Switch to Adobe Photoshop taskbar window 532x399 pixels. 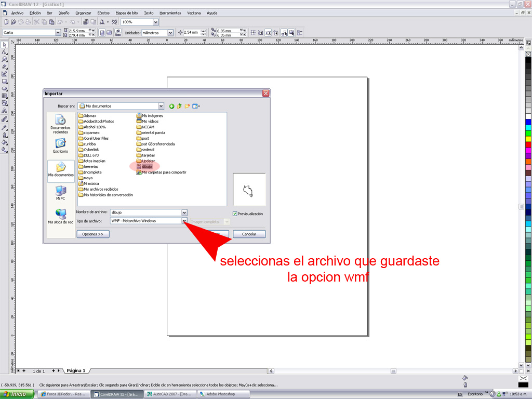(x=224, y=394)
